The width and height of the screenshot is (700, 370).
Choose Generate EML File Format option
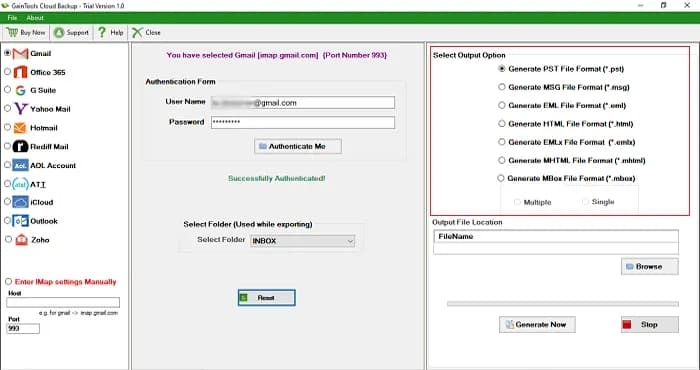tap(502, 105)
